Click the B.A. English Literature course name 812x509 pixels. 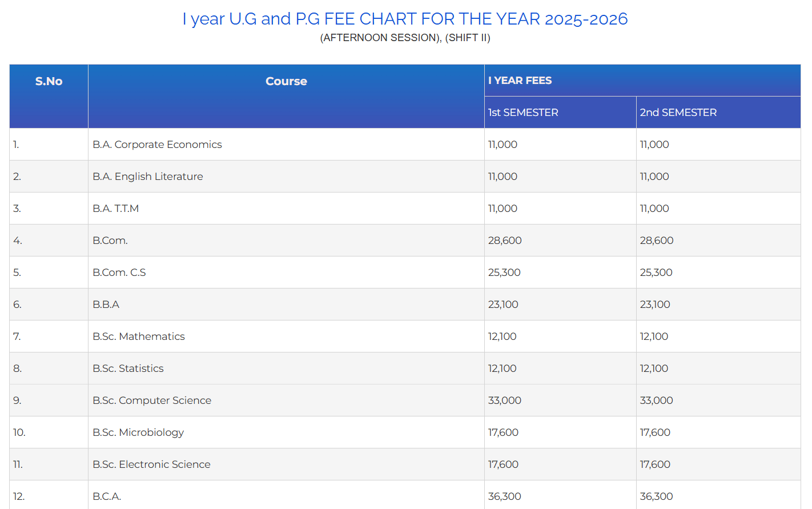coord(148,177)
